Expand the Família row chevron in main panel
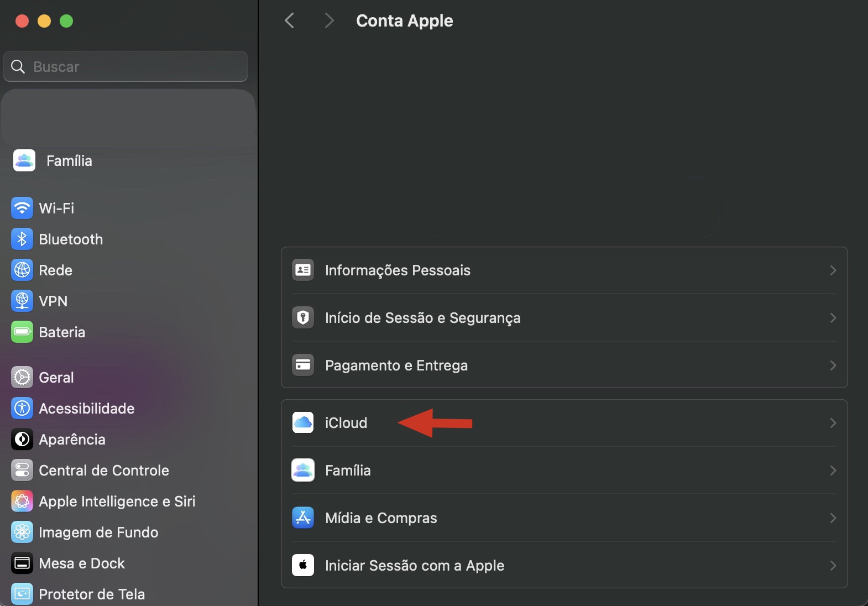This screenshot has width=868, height=606. click(833, 470)
